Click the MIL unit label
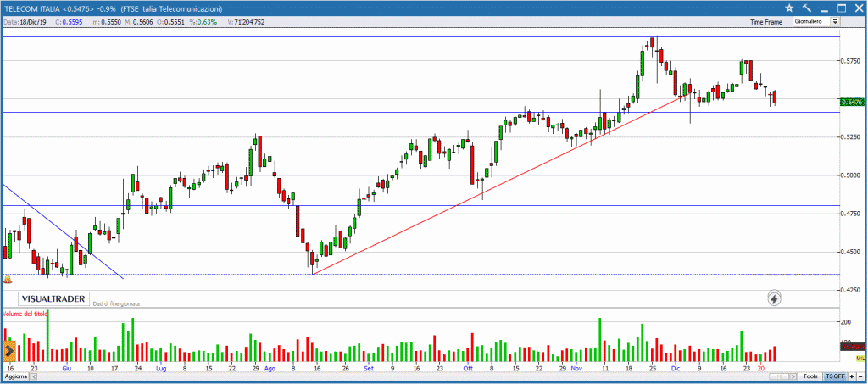Screen dimensions: 868x384 point(860,359)
